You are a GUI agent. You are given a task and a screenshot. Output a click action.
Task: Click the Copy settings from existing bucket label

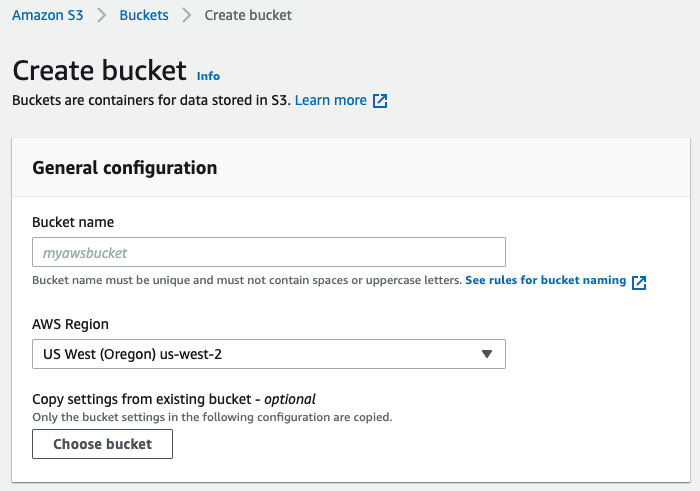tap(174, 399)
